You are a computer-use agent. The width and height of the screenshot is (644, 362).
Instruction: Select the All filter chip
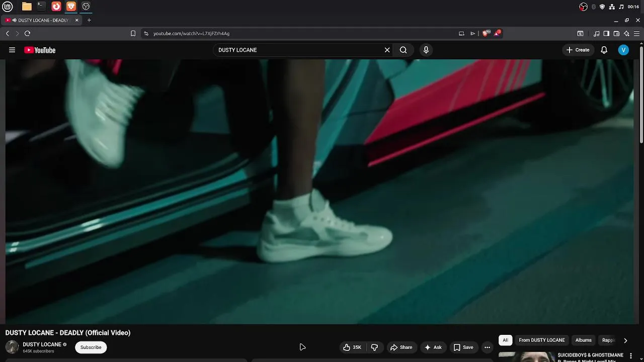pyautogui.click(x=505, y=340)
